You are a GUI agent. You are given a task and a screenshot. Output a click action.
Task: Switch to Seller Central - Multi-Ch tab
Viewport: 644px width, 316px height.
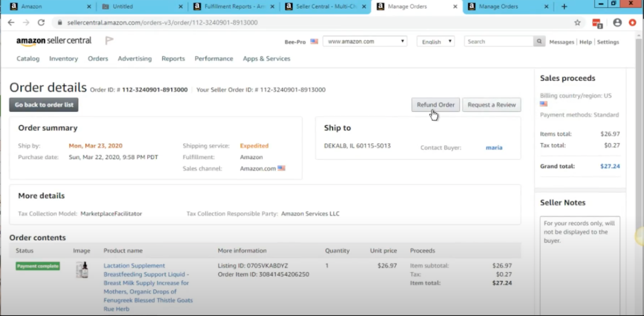324,6
